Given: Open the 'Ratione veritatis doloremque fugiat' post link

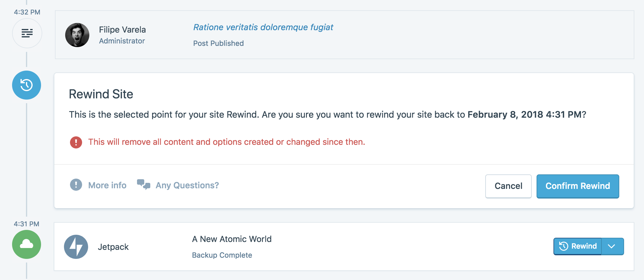Looking at the screenshot, I should pyautogui.click(x=263, y=27).
